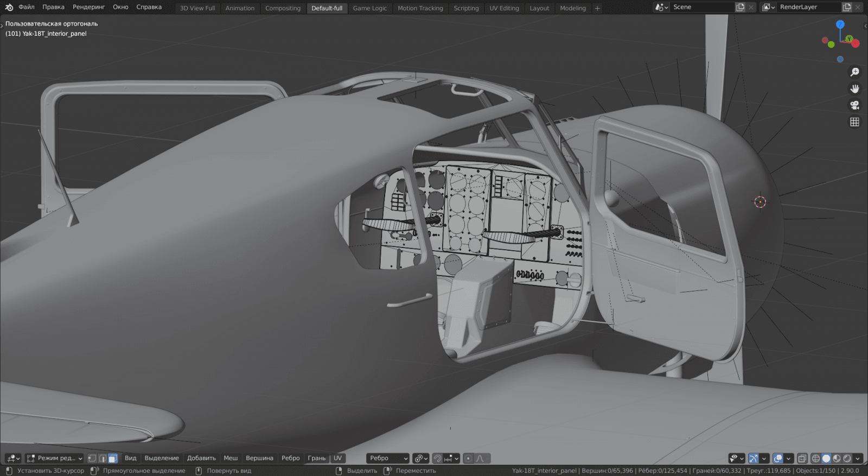This screenshot has width=868, height=476.
Task: Toggle orthographic/perspective grid icon
Action: [x=854, y=122]
